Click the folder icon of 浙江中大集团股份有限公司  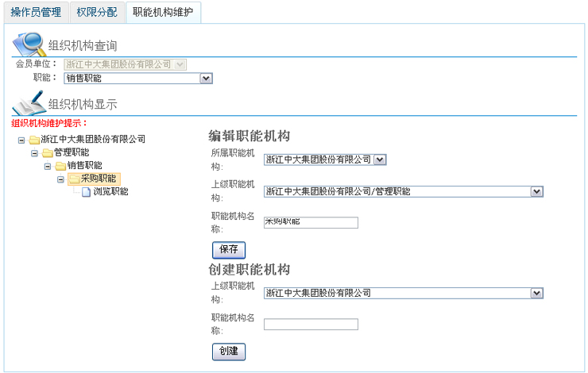(x=34, y=140)
